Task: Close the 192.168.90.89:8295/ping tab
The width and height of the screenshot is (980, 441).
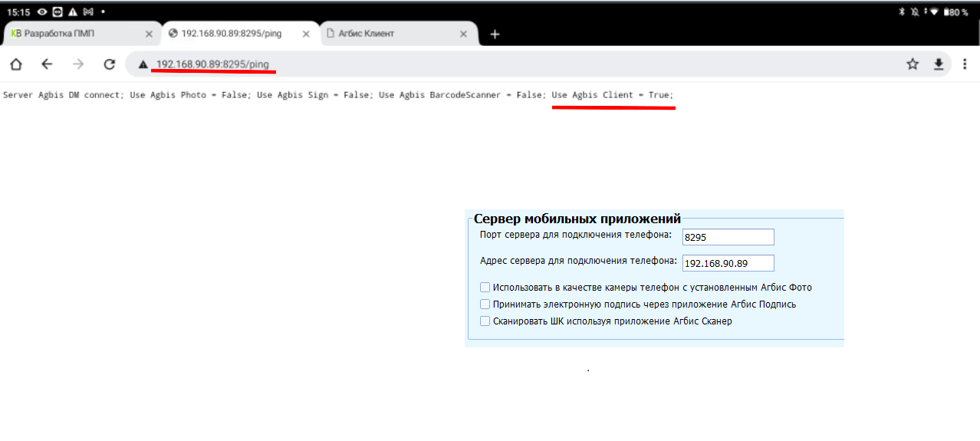Action: point(306,34)
